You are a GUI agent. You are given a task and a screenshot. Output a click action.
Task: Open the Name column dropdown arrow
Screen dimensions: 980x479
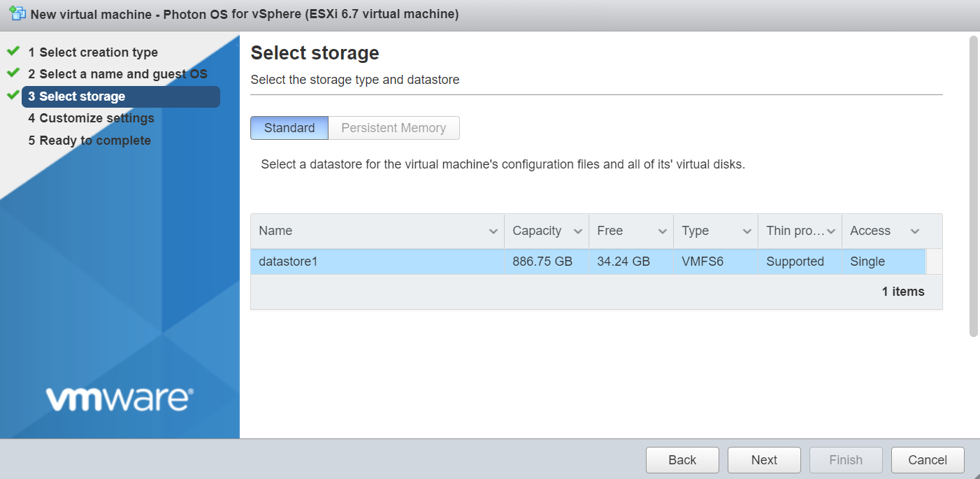[x=493, y=231]
